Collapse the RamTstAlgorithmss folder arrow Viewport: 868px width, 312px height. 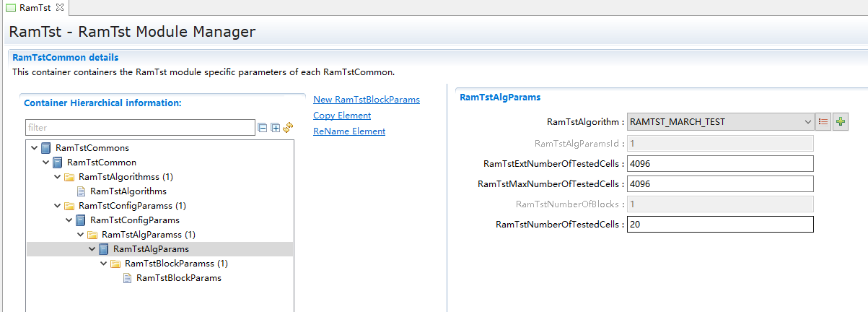click(58, 177)
